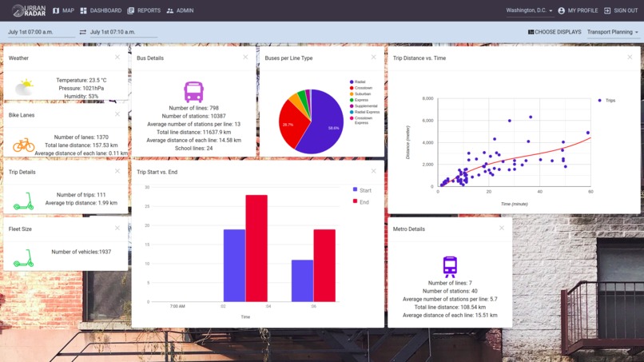
Task: Click 'Number of trips: 111' text
Action: click(81, 195)
